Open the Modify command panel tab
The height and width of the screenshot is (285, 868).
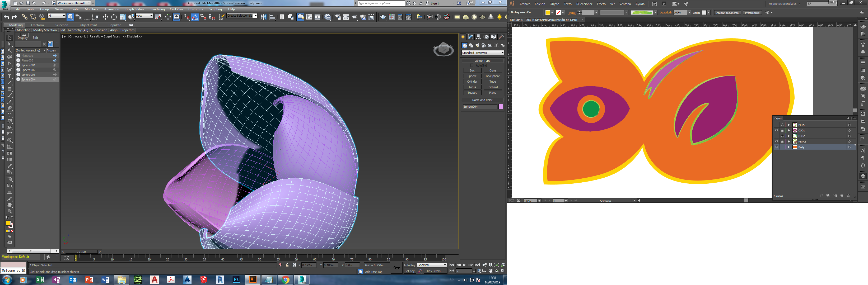(470, 37)
